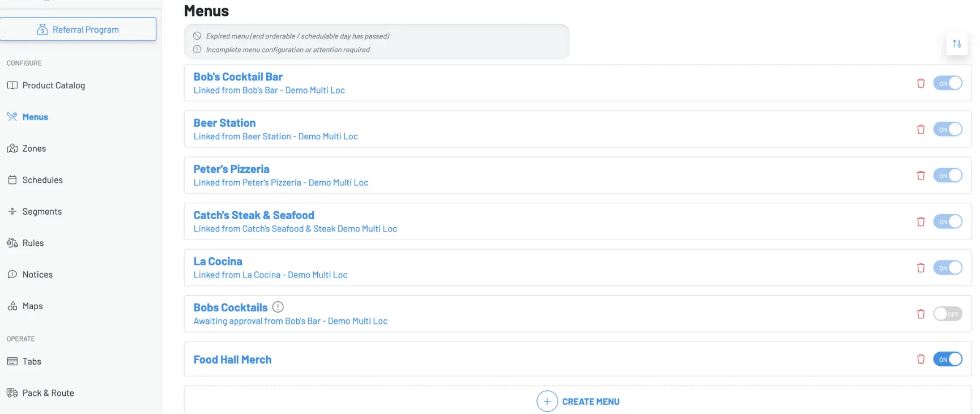The height and width of the screenshot is (414, 980).
Task: Click trash icon for Food Hall Merch
Action: click(x=921, y=359)
